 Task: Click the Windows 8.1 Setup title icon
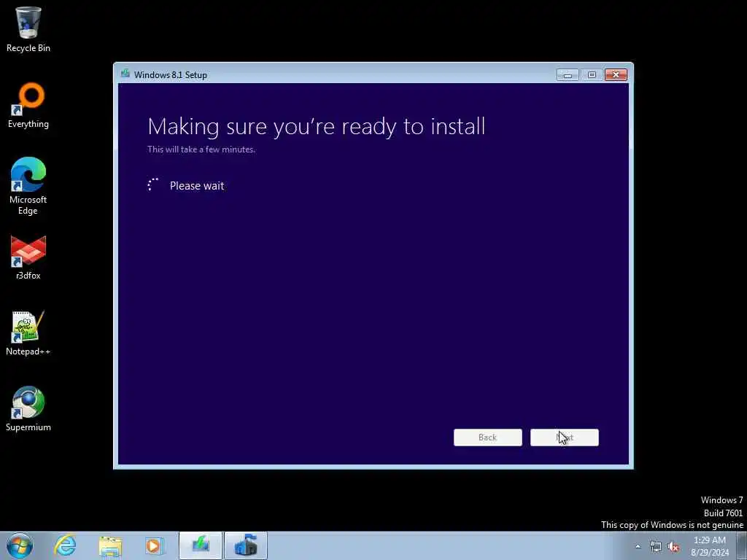(125, 74)
